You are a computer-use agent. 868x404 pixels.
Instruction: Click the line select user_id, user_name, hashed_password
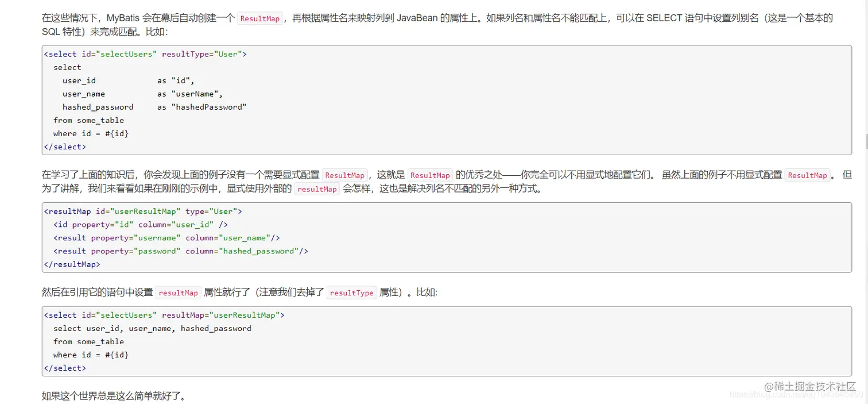click(x=152, y=328)
